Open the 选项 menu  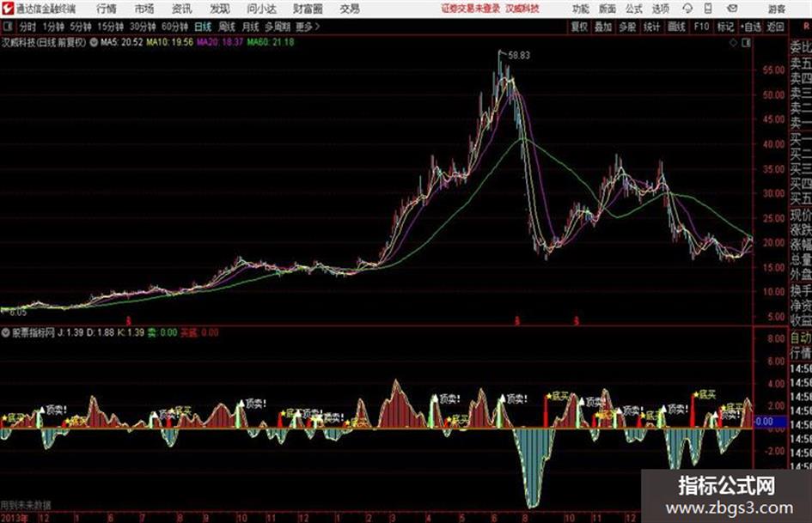tap(661, 9)
